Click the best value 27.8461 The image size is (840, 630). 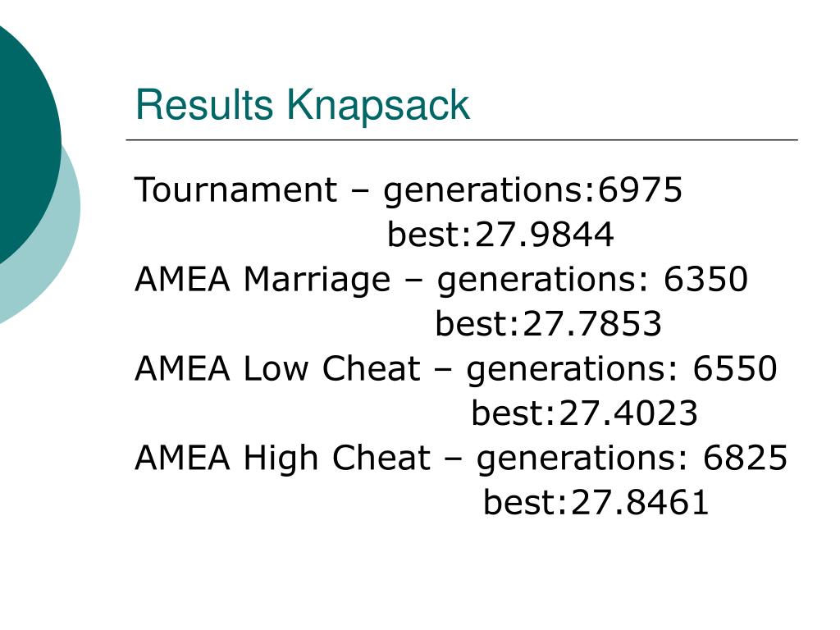click(x=640, y=503)
